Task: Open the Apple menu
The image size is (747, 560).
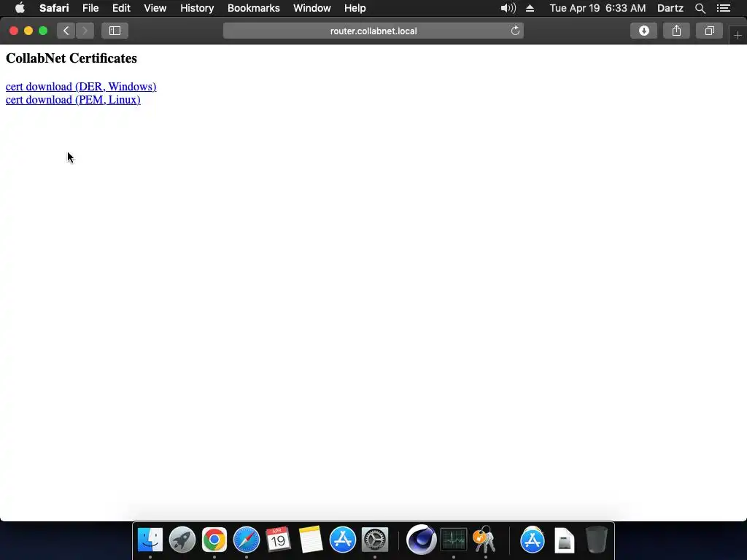Action: point(20,8)
